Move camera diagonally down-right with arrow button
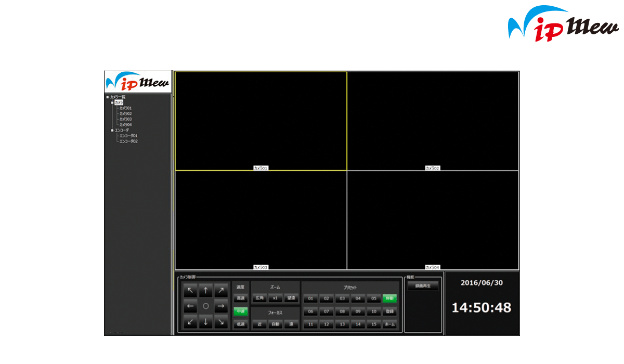Image resolution: width=624 pixels, height=364 pixels. (x=222, y=322)
